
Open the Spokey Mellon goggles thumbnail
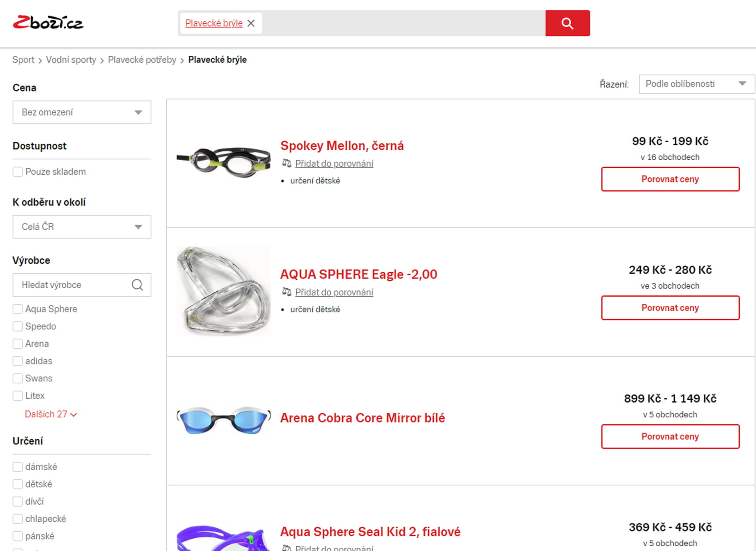223,163
